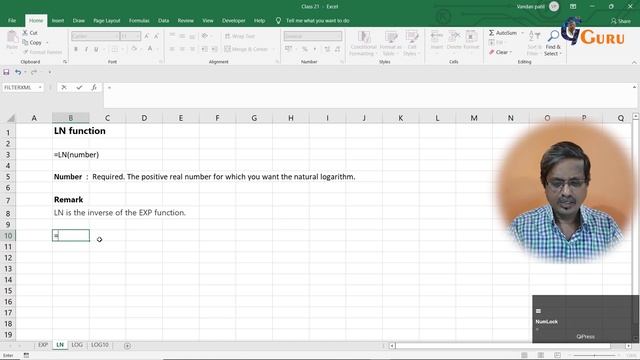Open Insert Function fx dialog

point(94,87)
